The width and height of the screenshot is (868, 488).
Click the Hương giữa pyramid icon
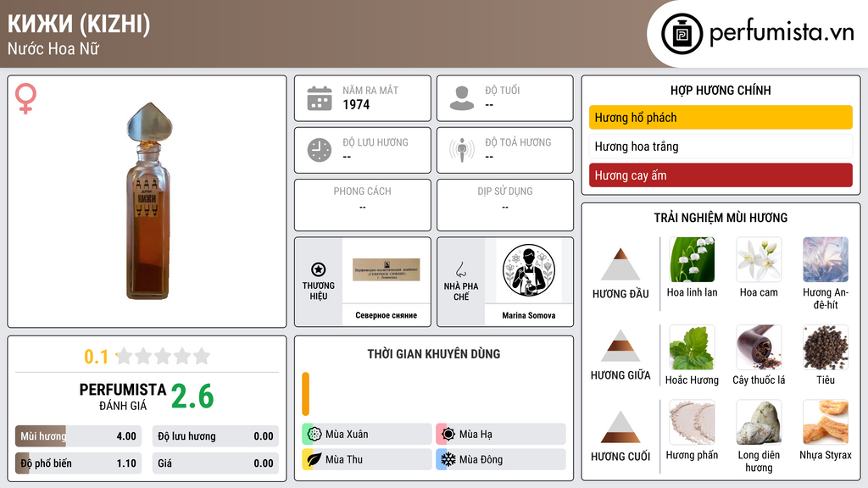(620, 346)
